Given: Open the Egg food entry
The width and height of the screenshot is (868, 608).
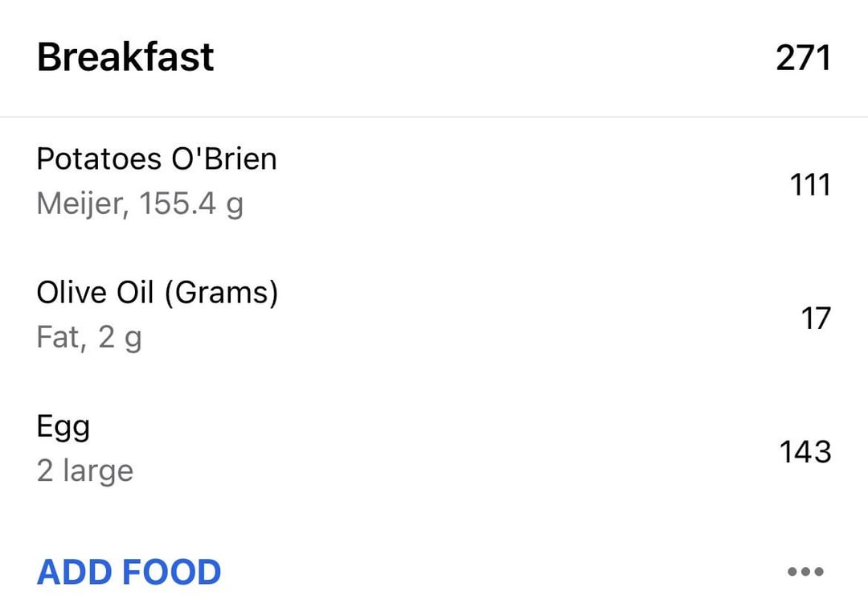Looking at the screenshot, I should [434, 450].
